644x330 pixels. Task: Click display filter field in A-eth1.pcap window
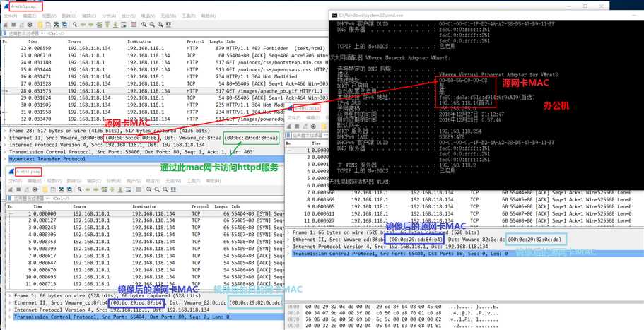tap(148, 199)
